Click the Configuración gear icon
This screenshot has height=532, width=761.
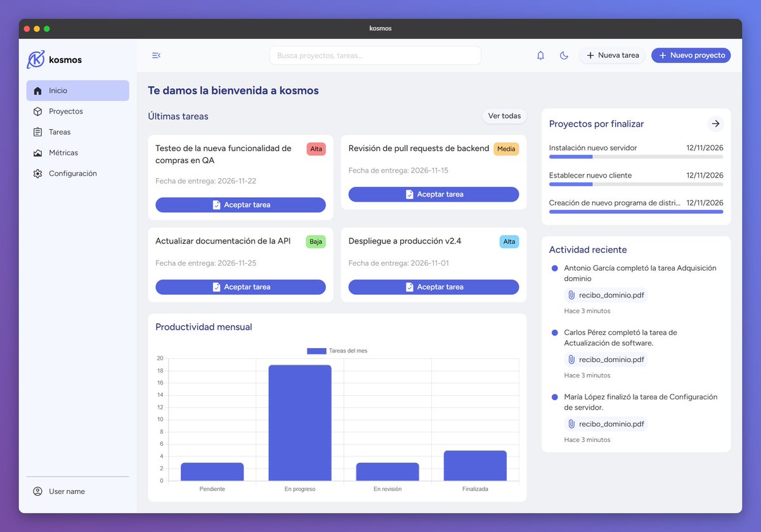tap(37, 174)
